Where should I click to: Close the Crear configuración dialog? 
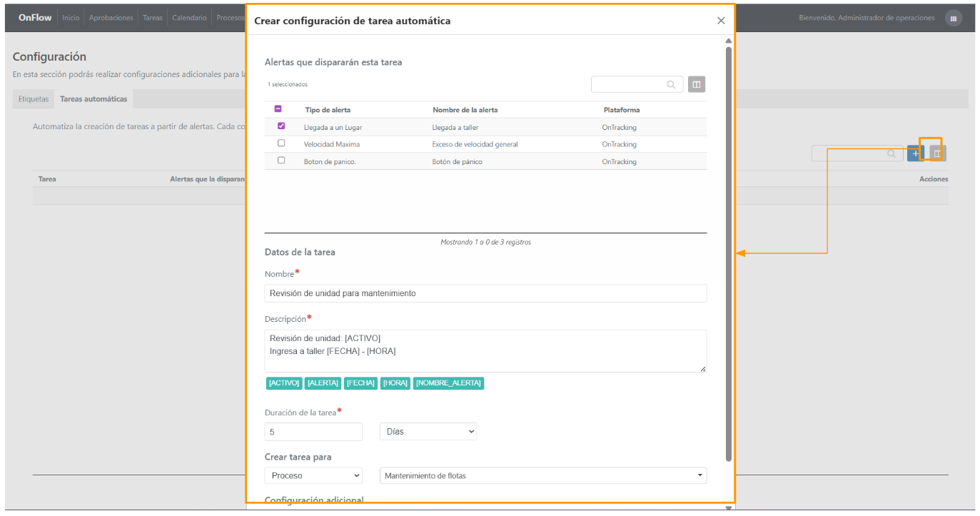721,21
